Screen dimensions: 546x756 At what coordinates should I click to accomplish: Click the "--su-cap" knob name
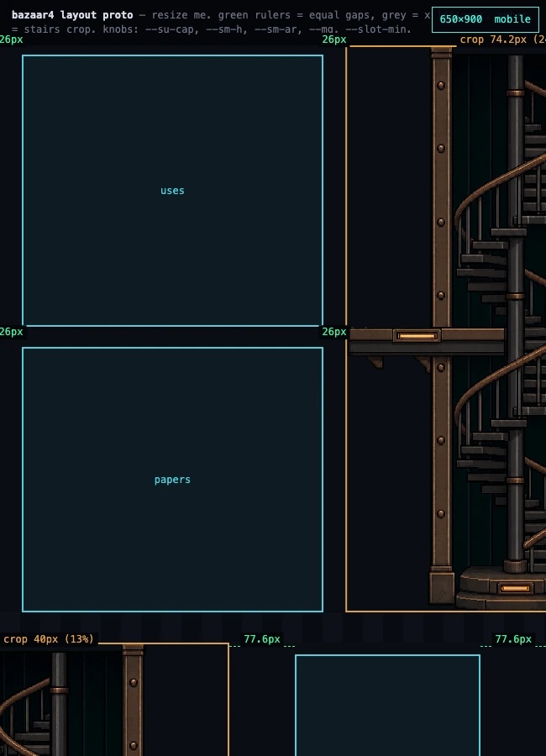[x=171, y=29]
